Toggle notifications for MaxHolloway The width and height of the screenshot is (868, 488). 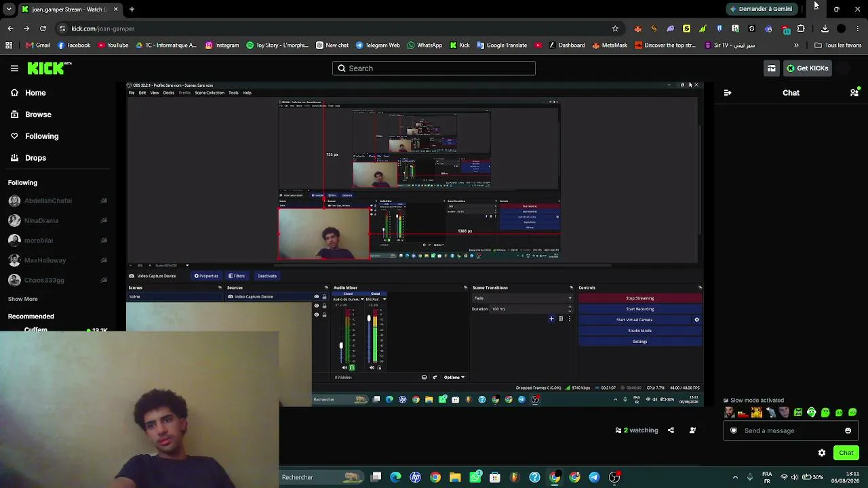[104, 260]
